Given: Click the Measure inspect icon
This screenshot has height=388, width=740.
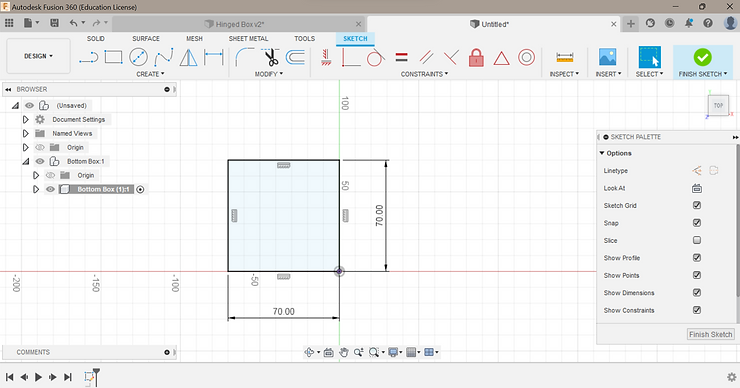Looking at the screenshot, I should (564, 58).
